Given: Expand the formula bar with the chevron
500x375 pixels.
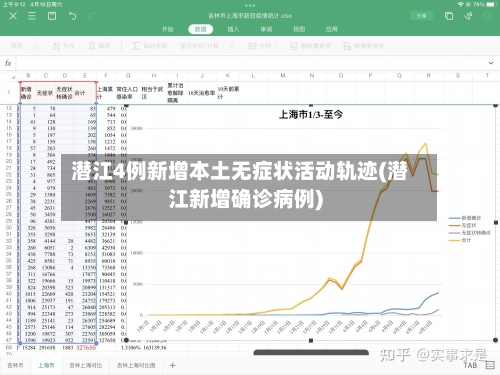Looking at the screenshot, I should point(491,63).
